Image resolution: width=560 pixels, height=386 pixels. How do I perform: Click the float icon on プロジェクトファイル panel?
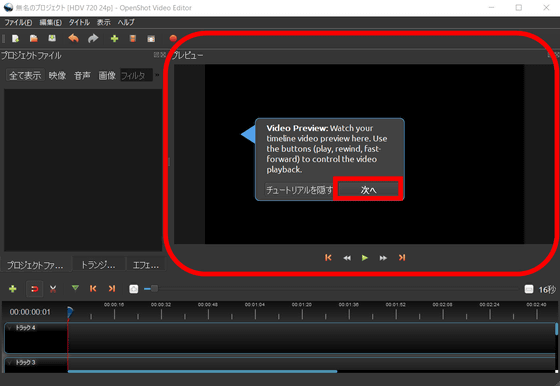[156, 55]
